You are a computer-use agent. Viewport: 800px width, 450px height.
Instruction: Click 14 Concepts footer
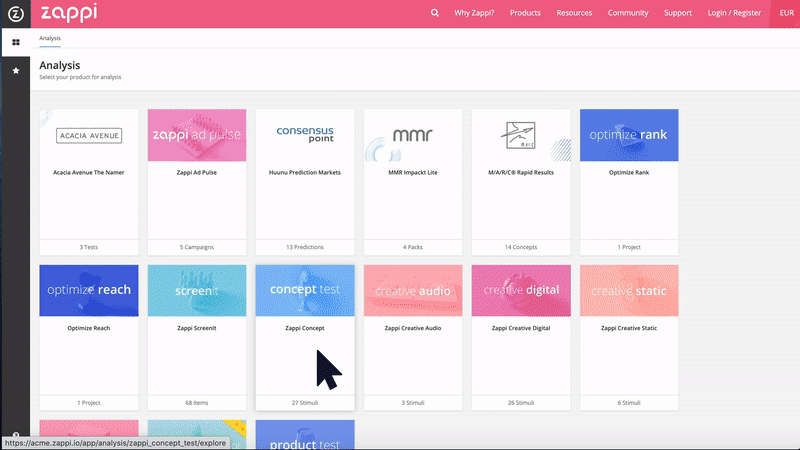[x=521, y=247]
